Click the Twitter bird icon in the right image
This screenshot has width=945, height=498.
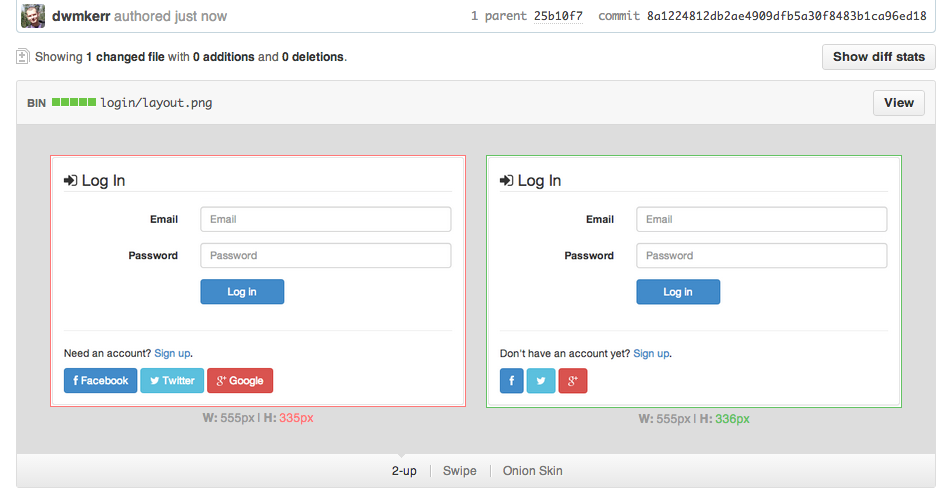[541, 380]
